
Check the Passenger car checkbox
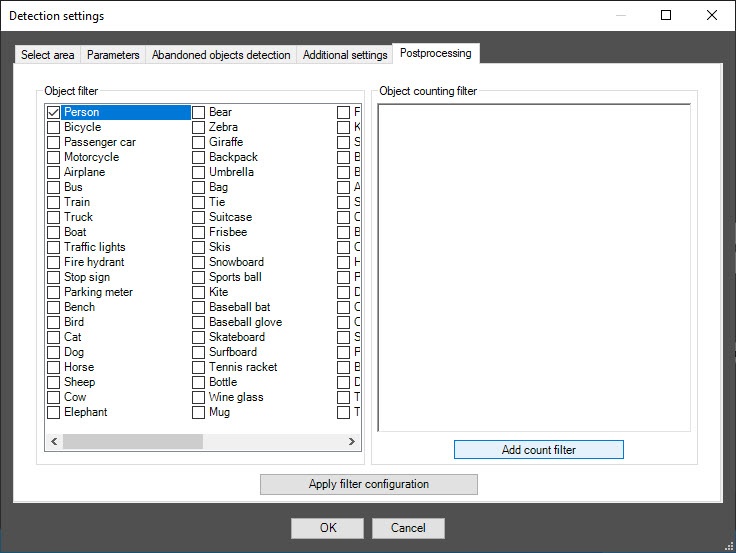(54, 143)
